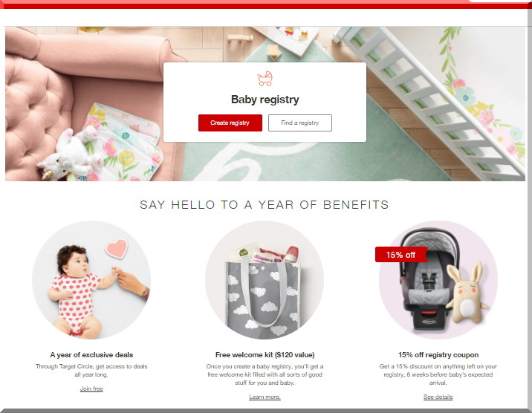Click the car seat and bunny image
532x413 pixels.
click(x=438, y=280)
